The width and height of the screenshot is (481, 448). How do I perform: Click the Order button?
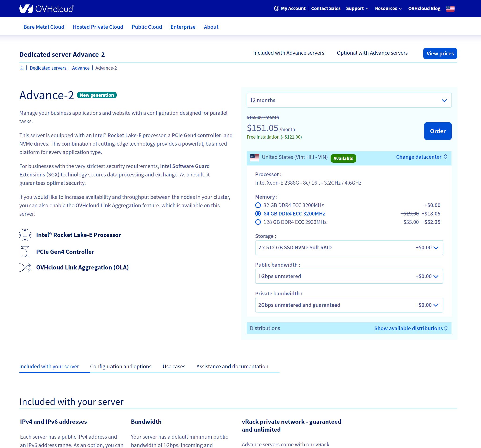pyautogui.click(x=438, y=131)
